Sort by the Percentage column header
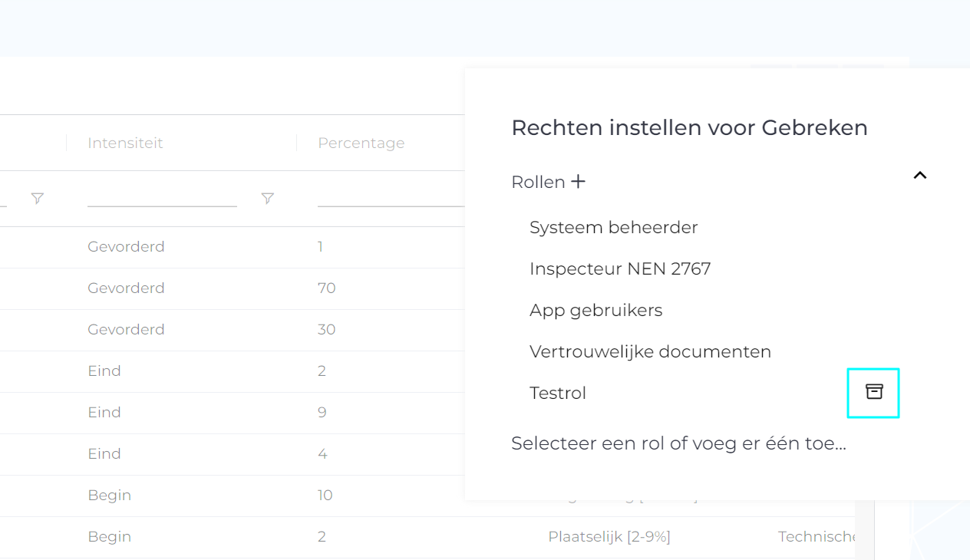This screenshot has height=560, width=970. click(361, 143)
